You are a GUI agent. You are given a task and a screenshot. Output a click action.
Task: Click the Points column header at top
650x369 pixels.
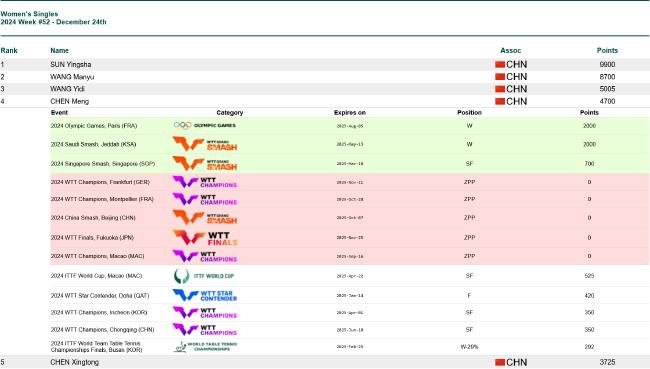[607, 51]
